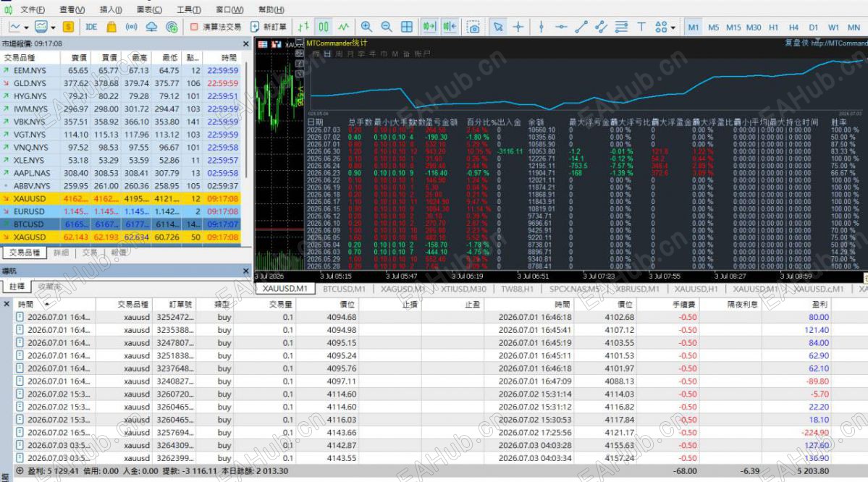Toggle chart auto scroll button
Image resolution: width=868 pixels, height=482 pixels.
429,27
